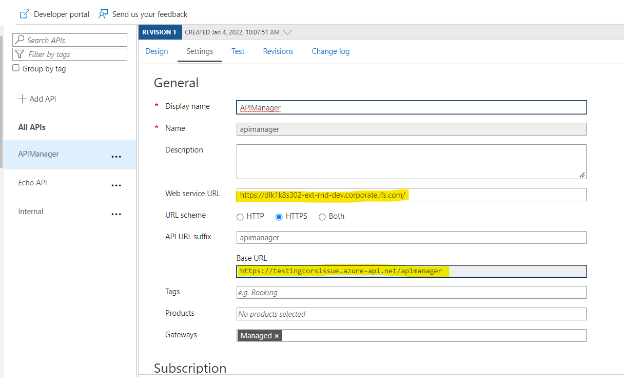Open the Developer portal external link icon
Image resolution: width=624 pixels, height=378 pixels.
24,14
